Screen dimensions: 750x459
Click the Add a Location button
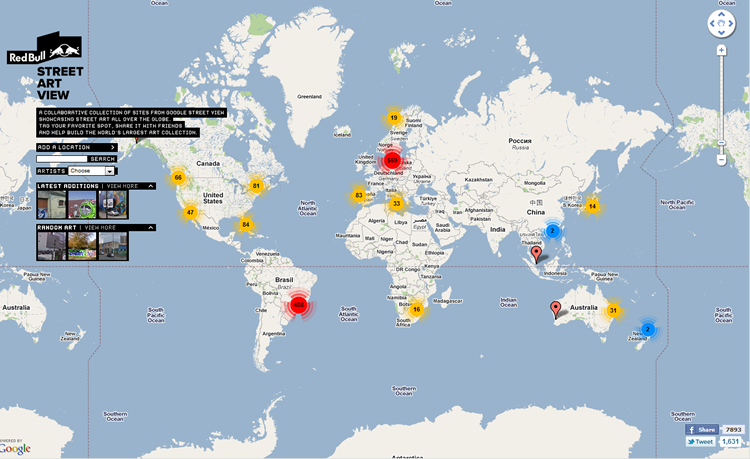click(77, 147)
